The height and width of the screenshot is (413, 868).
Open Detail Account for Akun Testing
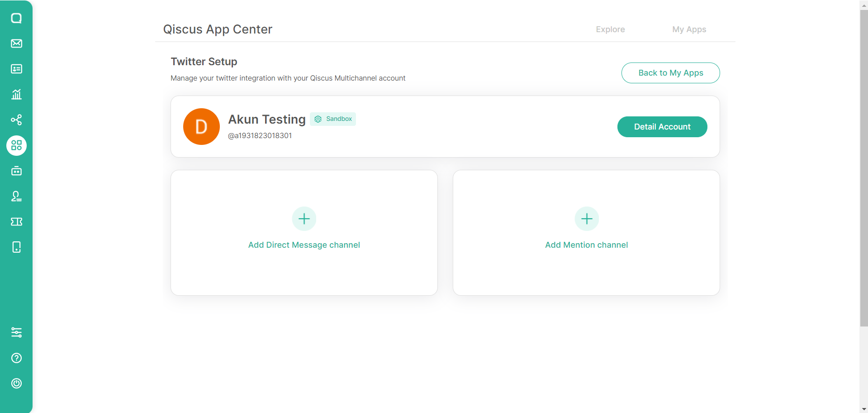(662, 127)
